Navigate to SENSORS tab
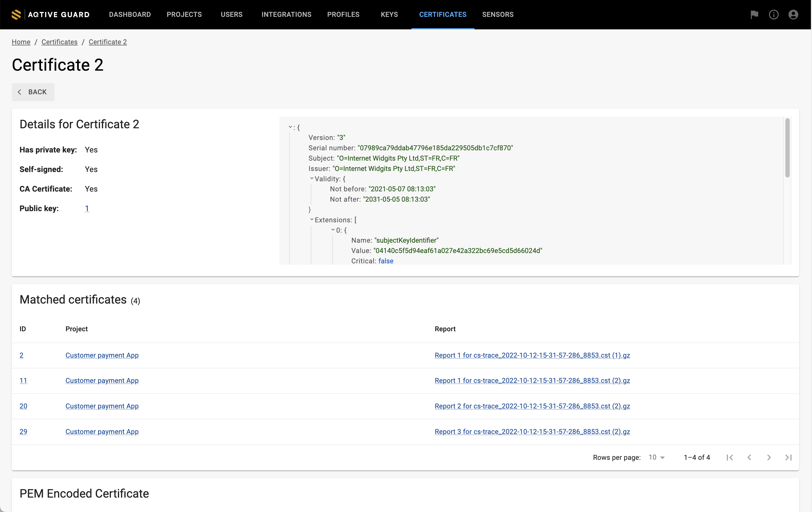Screen dimensions: 812x512 (497, 15)
